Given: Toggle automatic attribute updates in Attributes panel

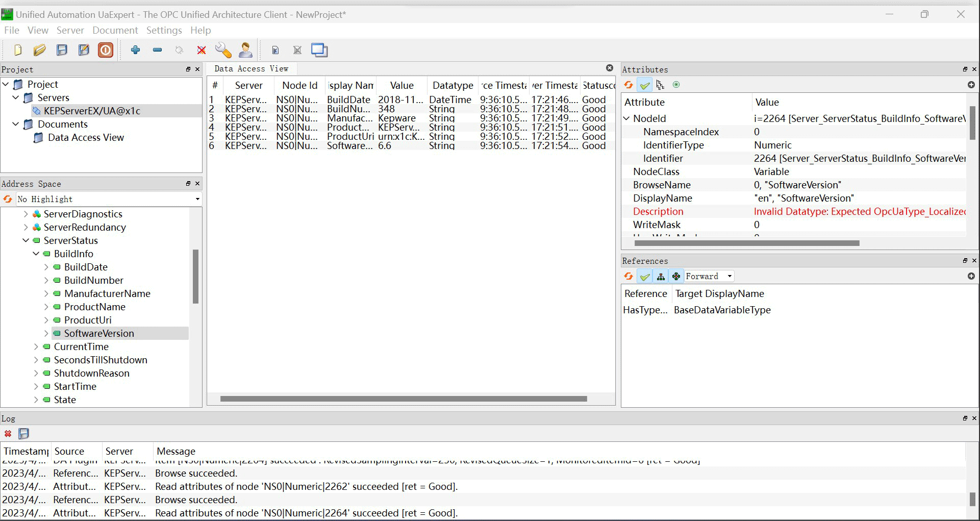Looking at the screenshot, I should pyautogui.click(x=645, y=85).
